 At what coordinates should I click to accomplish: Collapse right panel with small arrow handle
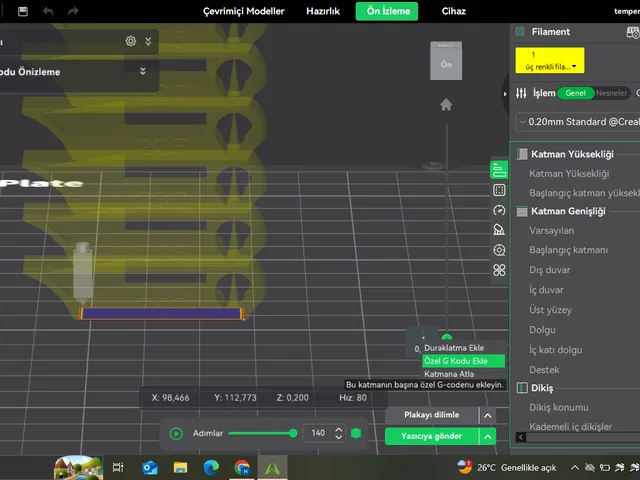pyautogui.click(x=505, y=94)
